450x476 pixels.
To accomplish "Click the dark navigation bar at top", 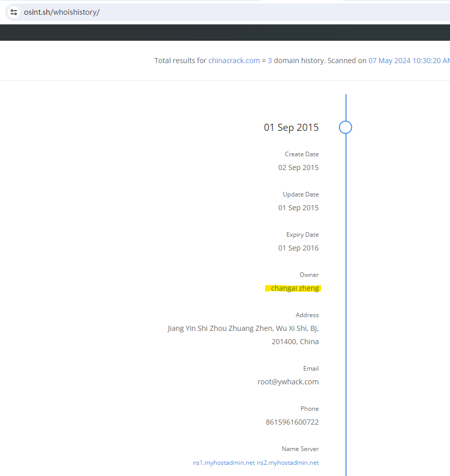I will (x=224, y=33).
